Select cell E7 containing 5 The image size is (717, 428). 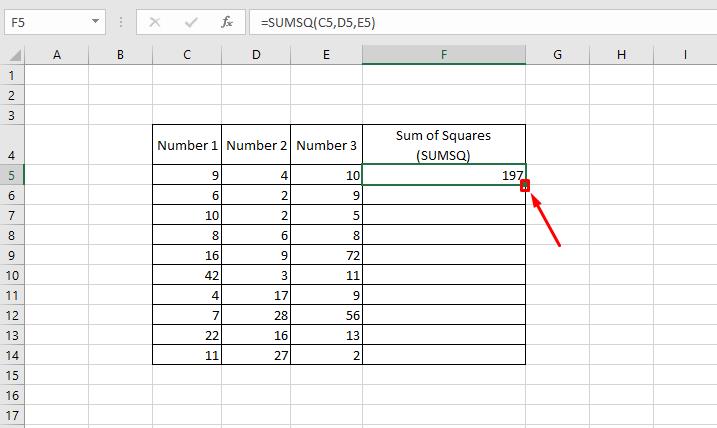(326, 215)
